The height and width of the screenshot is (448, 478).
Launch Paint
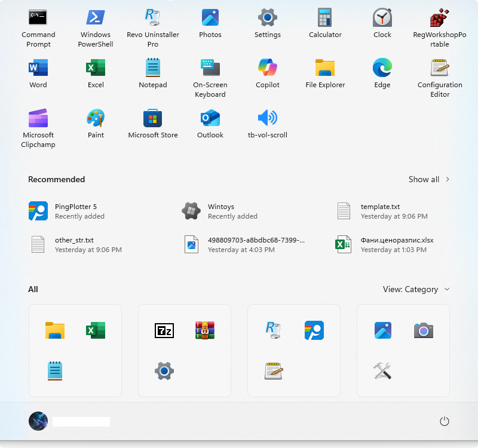(96, 124)
